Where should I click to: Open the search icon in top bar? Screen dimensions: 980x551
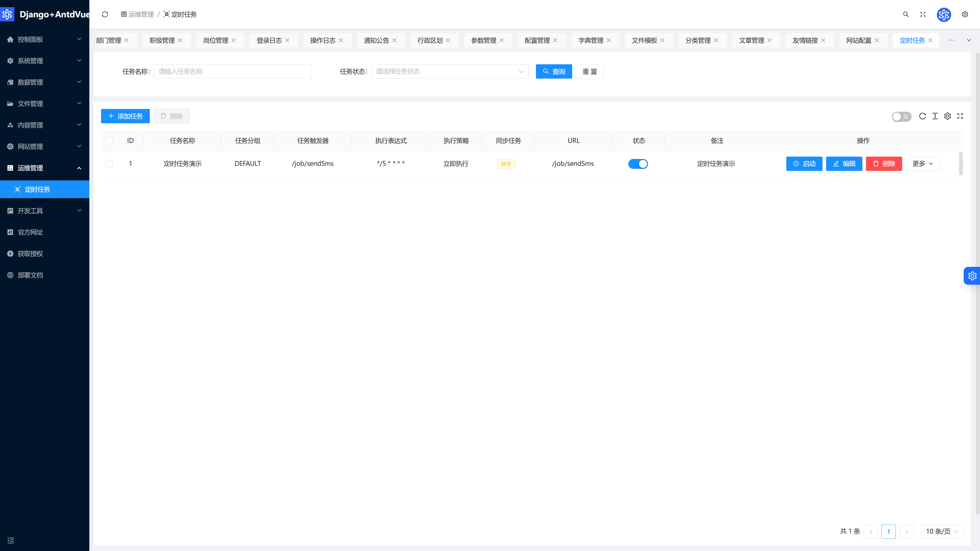click(x=906, y=15)
